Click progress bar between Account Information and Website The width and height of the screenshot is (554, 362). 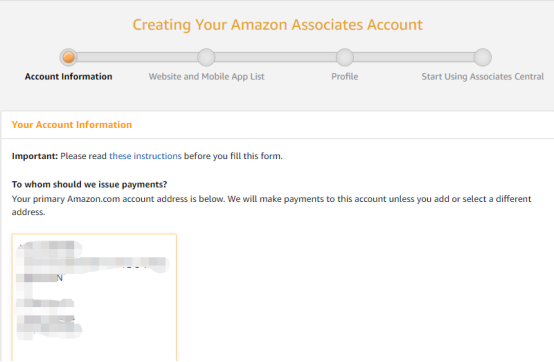(x=137, y=57)
